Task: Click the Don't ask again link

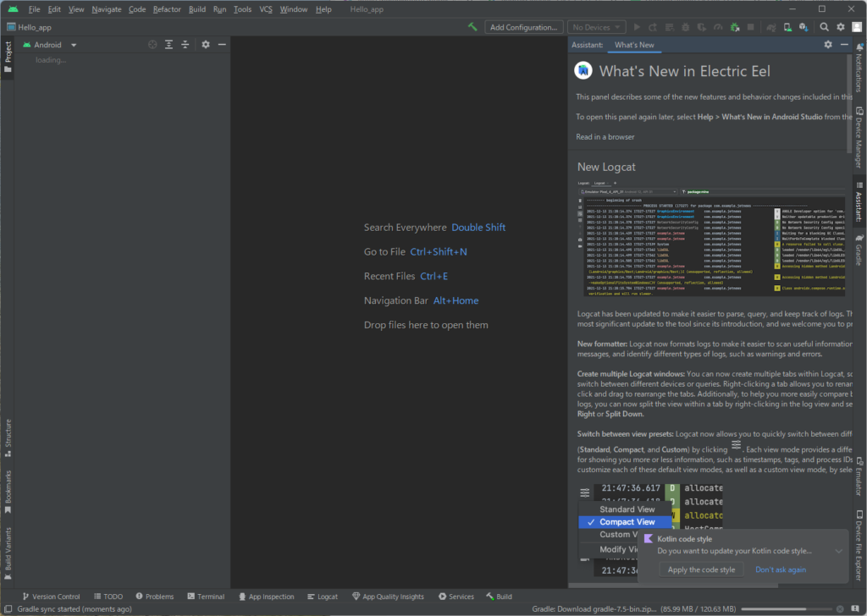Action: pos(781,569)
